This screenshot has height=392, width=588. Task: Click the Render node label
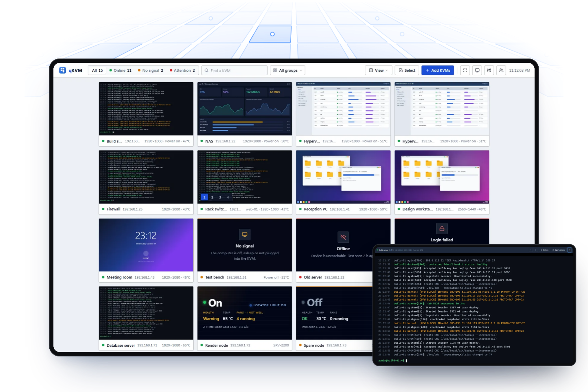(x=216, y=345)
